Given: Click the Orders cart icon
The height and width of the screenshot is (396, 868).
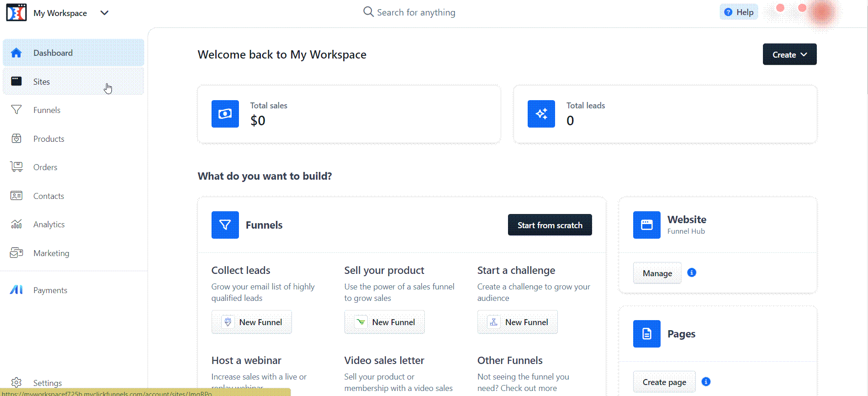Looking at the screenshot, I should (16, 167).
